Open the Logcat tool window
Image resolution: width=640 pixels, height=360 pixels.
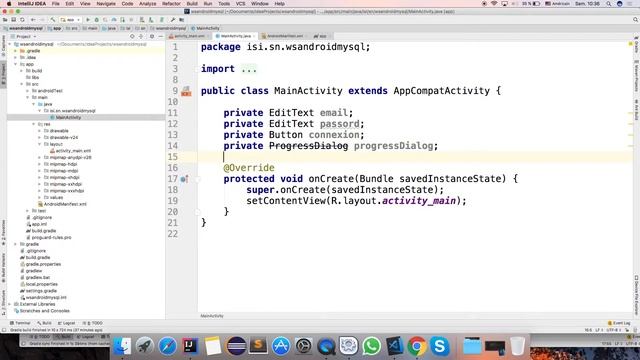(x=67, y=323)
